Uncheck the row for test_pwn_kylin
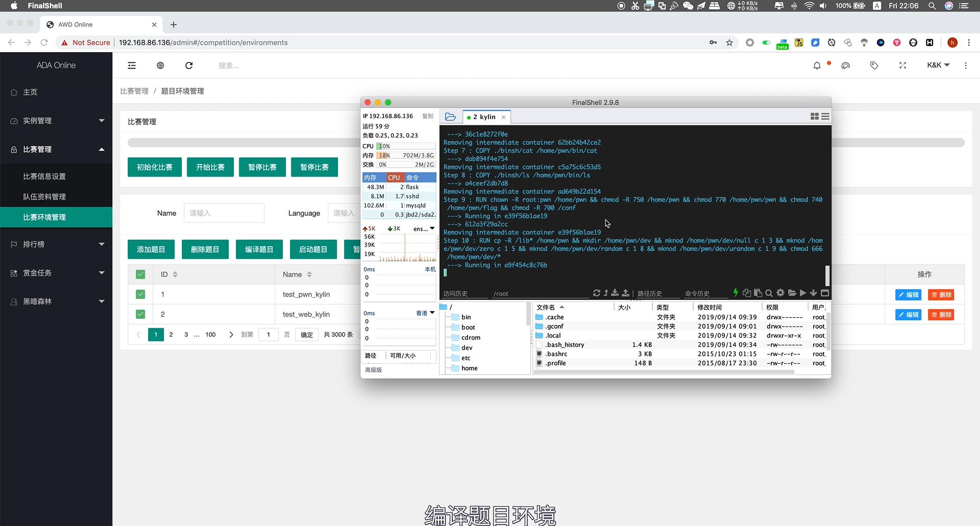980x526 pixels. click(x=140, y=294)
